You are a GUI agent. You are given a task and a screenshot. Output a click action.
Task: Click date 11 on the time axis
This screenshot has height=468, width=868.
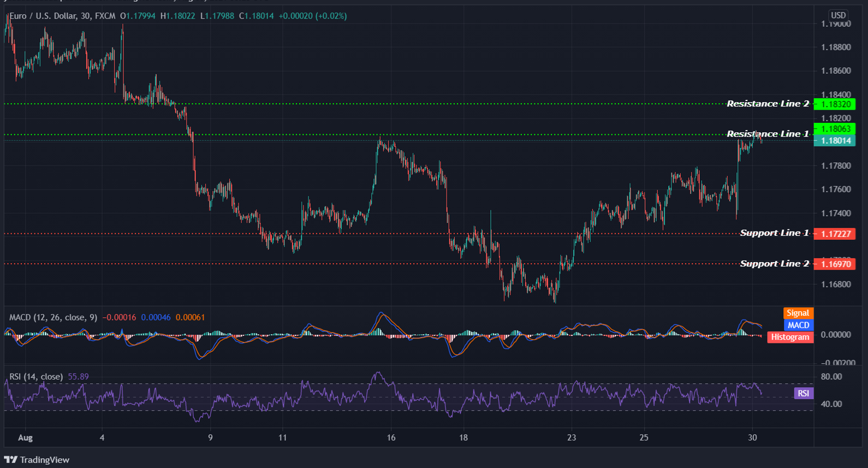point(282,438)
